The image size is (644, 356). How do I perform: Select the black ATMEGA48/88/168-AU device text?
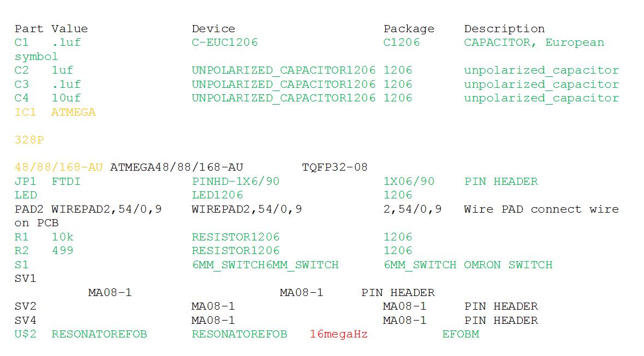coord(177,168)
